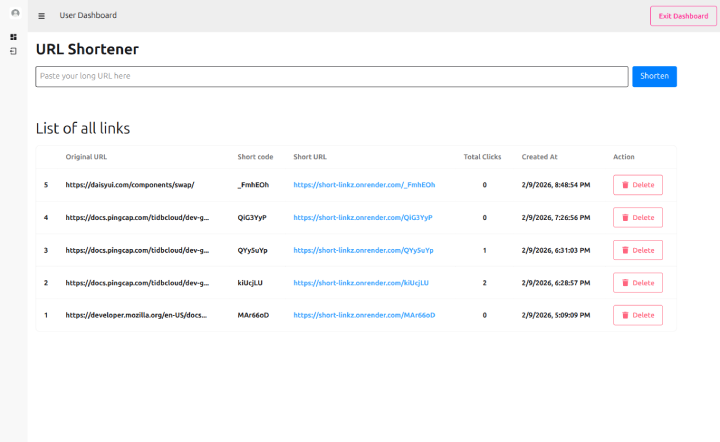Click trash icon in QYy5uYp row
This screenshot has width=720, height=442.
point(626,250)
